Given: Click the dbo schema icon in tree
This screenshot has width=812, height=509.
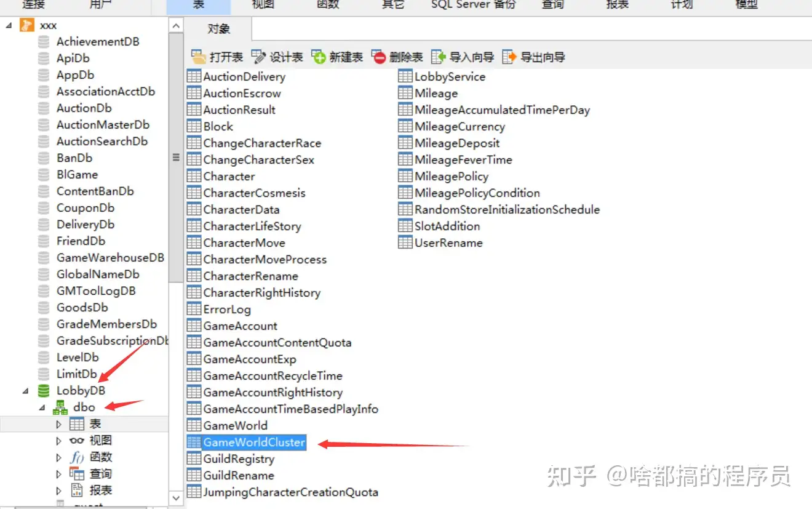Looking at the screenshot, I should click(x=60, y=407).
